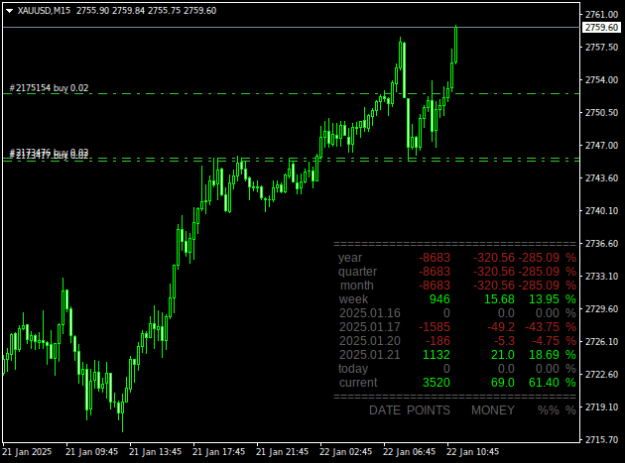
Task: Click the 2757.50 price scale label
Action: click(601, 47)
